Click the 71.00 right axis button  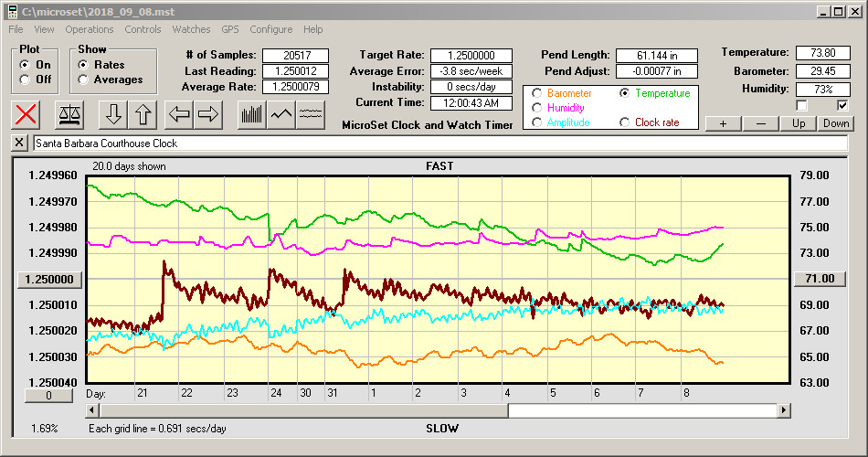click(820, 279)
